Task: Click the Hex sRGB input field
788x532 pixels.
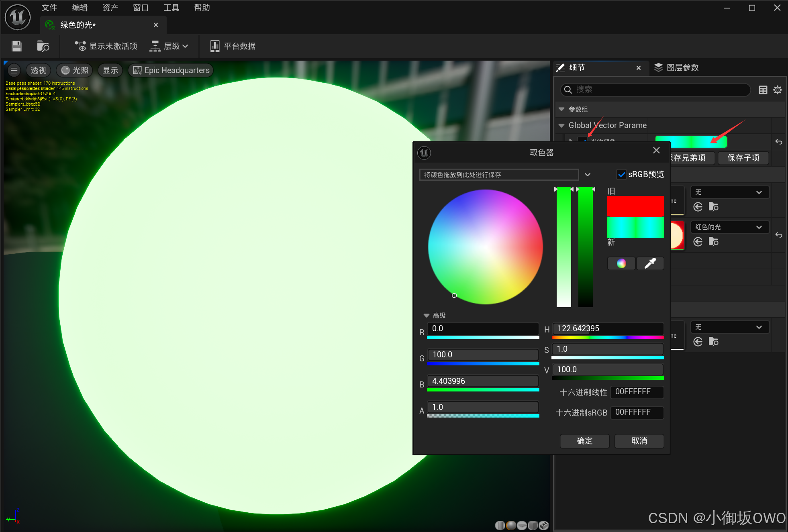Action: pyautogui.click(x=636, y=412)
